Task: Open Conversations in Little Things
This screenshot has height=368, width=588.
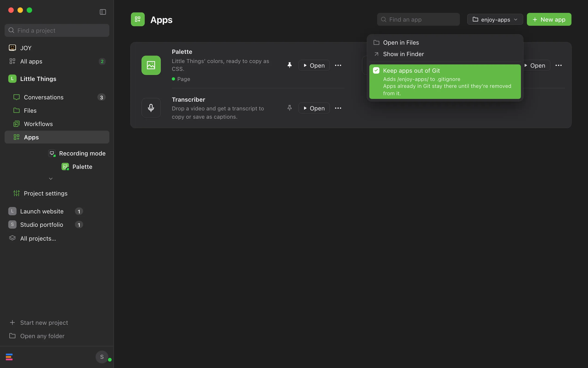Action: 57,97
